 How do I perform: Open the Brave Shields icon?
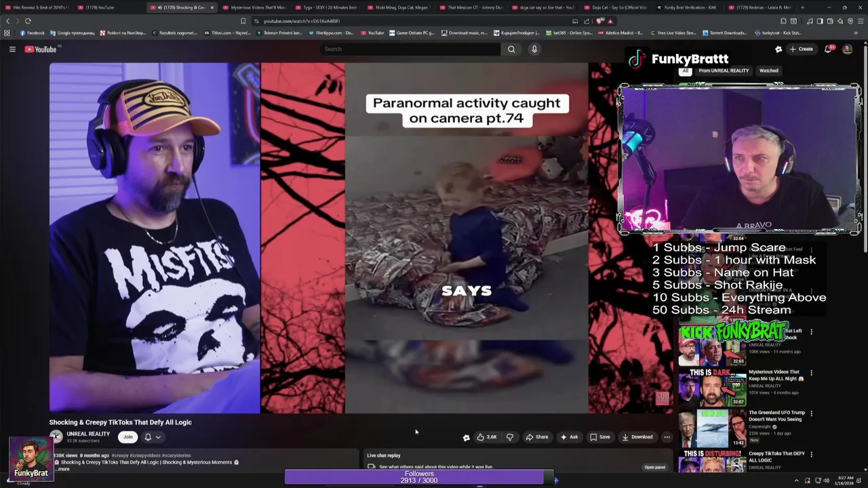[599, 21]
